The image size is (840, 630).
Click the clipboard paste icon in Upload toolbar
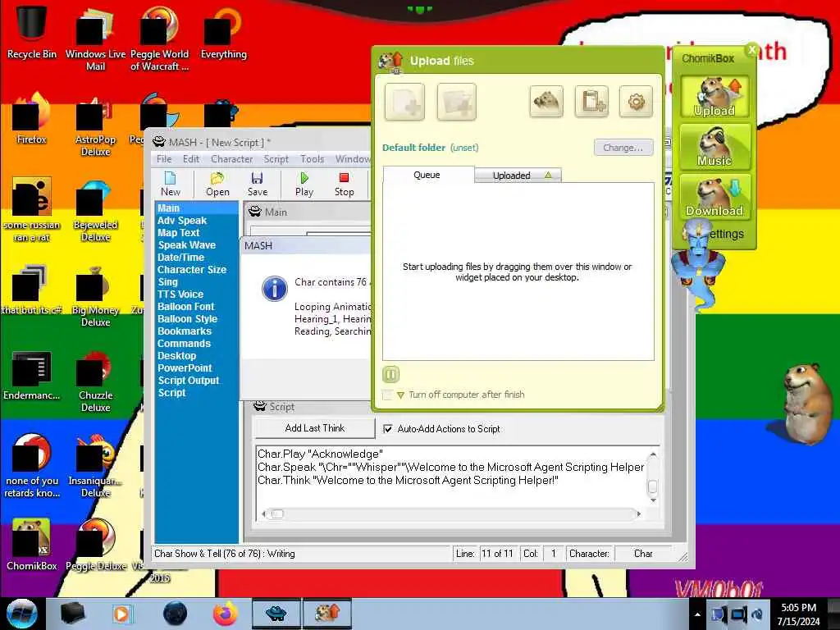pos(591,101)
